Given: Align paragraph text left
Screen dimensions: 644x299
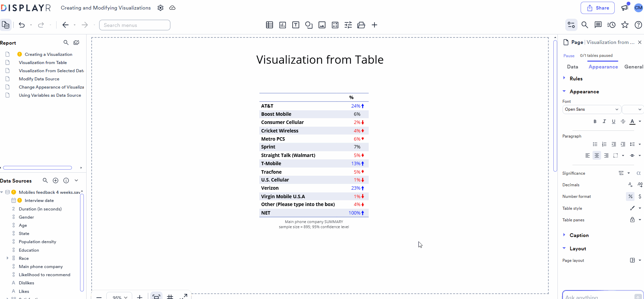Looking at the screenshot, I should 587,156.
